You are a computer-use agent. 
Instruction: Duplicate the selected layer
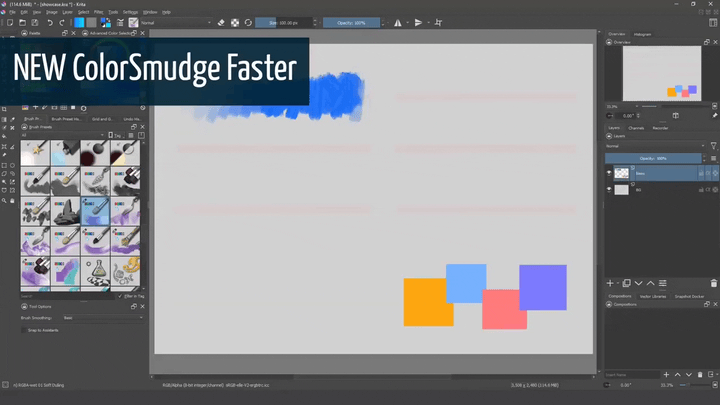(x=626, y=283)
